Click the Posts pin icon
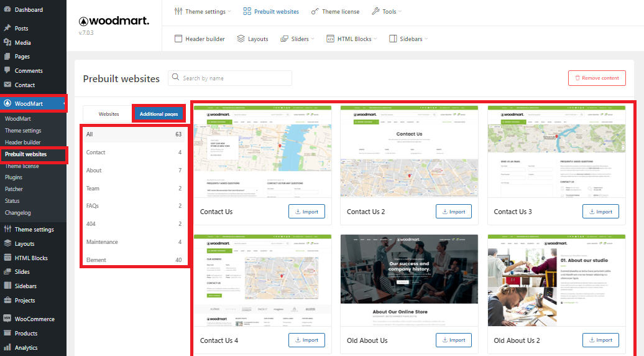This screenshot has height=356, width=644. pos(7,28)
